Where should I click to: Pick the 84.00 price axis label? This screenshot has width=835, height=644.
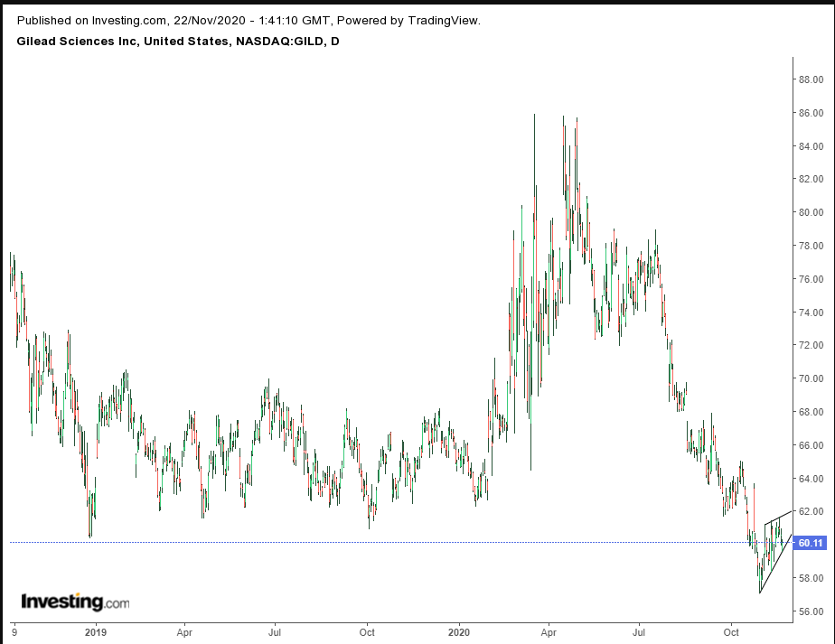coord(811,146)
